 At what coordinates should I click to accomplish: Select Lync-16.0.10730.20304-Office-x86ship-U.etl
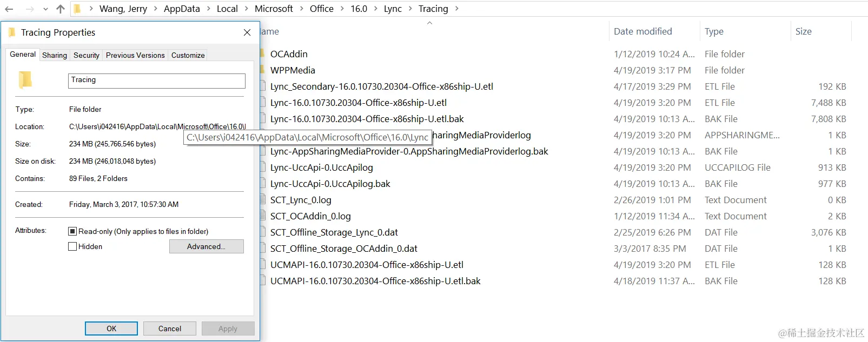pos(359,103)
